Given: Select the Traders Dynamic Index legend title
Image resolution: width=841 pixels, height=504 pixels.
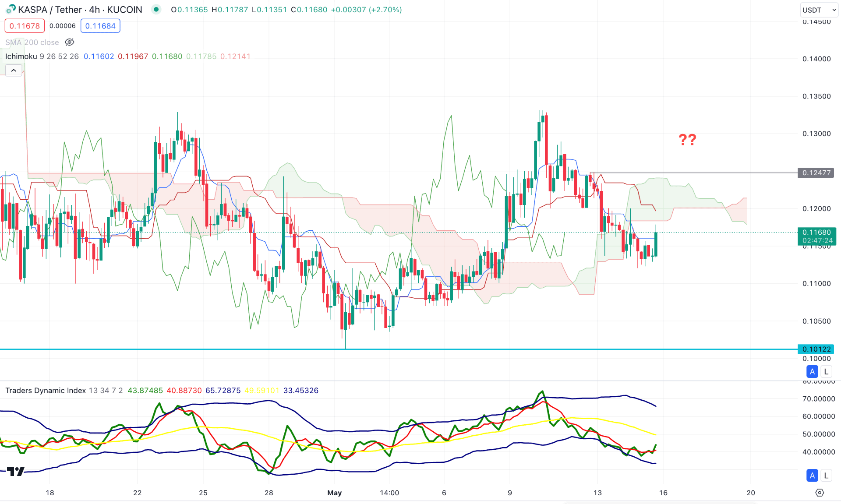Looking at the screenshot, I should tap(46, 391).
